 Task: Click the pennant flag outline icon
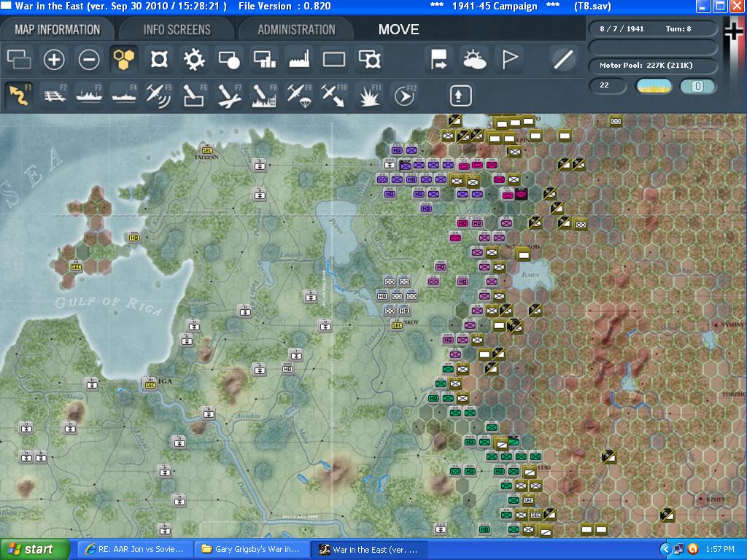point(510,60)
